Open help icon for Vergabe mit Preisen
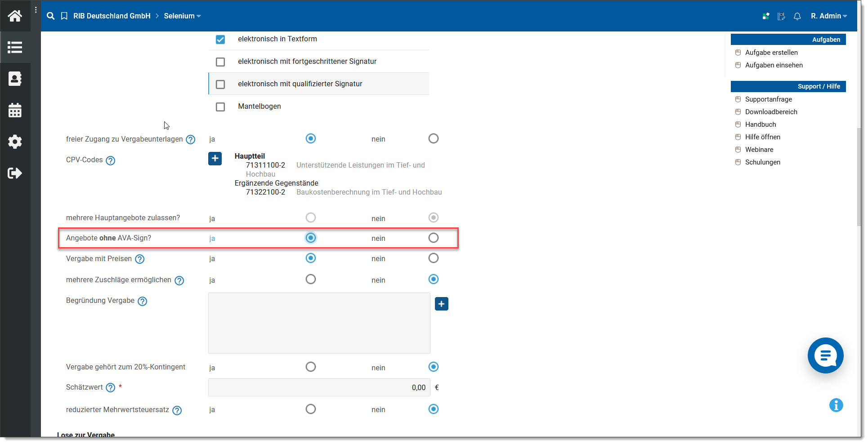868x444 pixels. (x=140, y=259)
